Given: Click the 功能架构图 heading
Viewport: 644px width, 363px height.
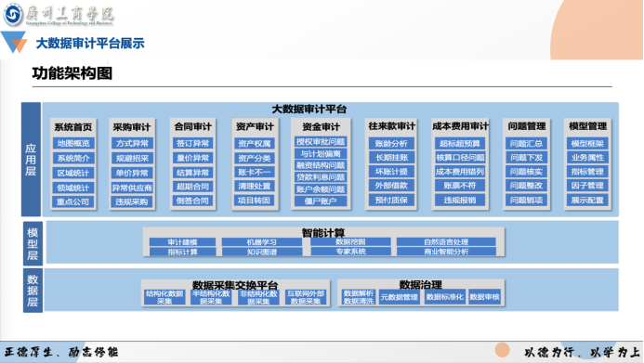Looking at the screenshot, I should click(72, 73).
